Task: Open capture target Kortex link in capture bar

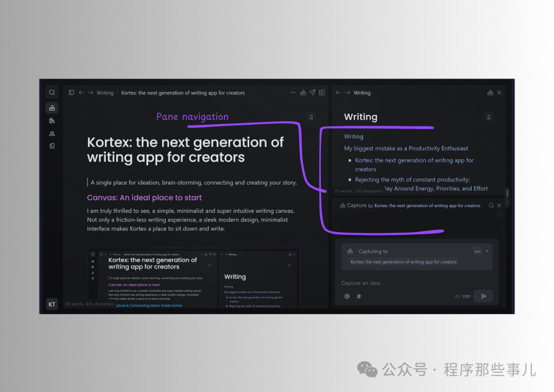Action: pos(427,205)
